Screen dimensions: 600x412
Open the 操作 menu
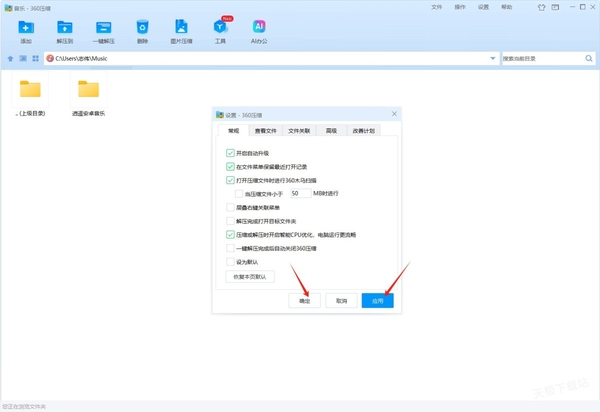pyautogui.click(x=460, y=7)
